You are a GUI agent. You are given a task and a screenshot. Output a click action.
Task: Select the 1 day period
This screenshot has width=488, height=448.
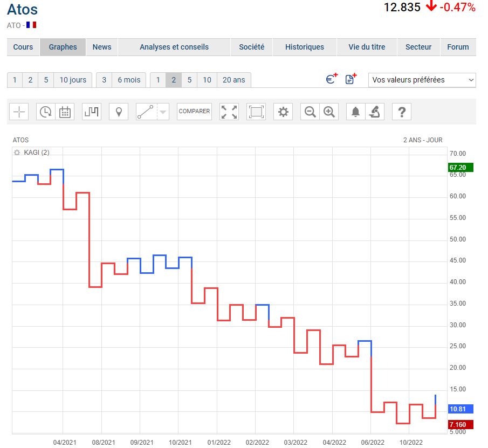pyautogui.click(x=15, y=80)
